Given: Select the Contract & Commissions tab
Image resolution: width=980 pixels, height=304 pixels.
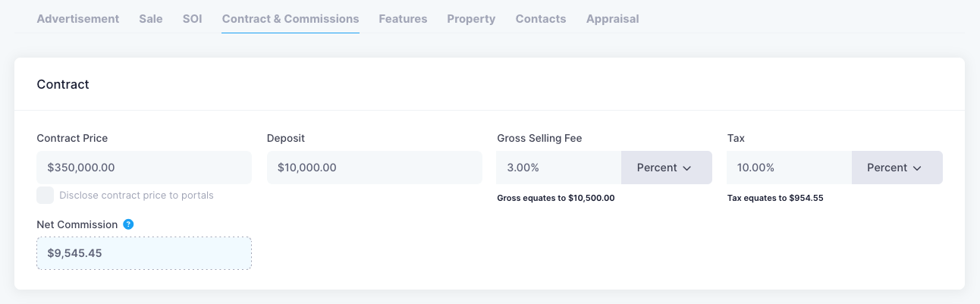Looking at the screenshot, I should [291, 19].
